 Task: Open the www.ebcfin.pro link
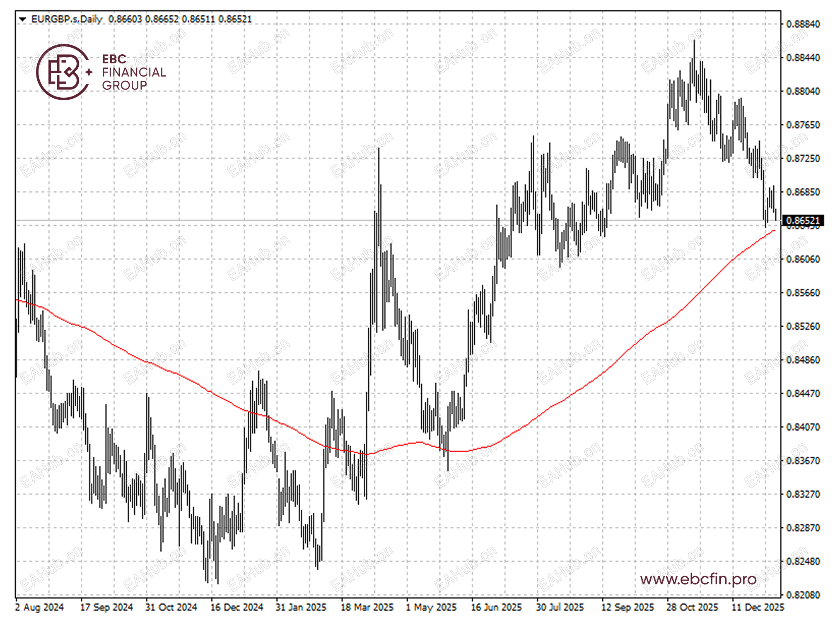click(698, 579)
